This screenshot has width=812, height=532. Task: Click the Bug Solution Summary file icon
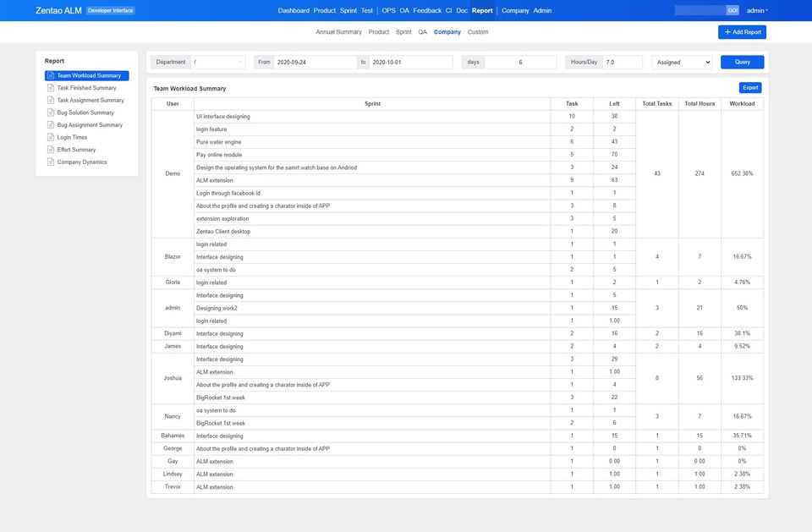pyautogui.click(x=51, y=112)
